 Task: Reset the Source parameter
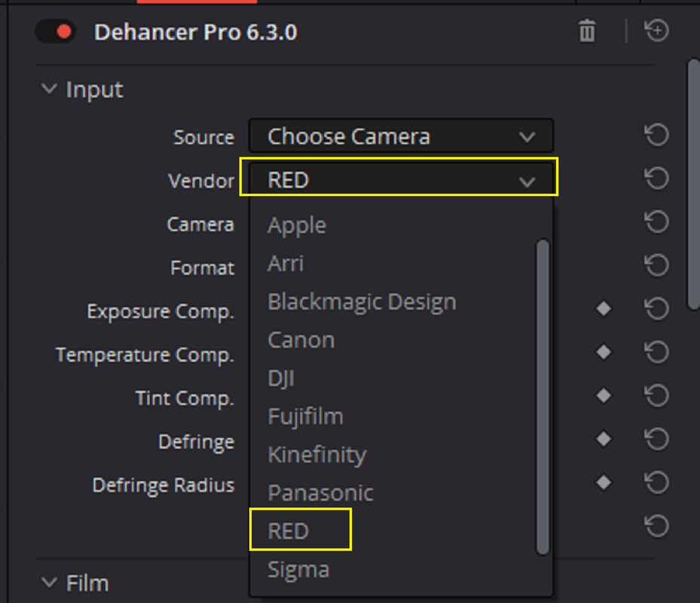(657, 135)
